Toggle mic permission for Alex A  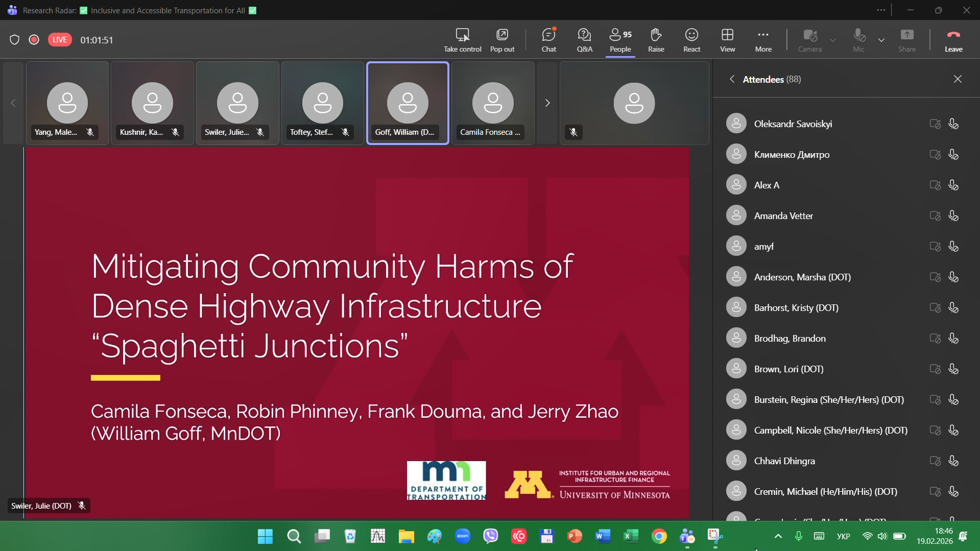(x=953, y=185)
